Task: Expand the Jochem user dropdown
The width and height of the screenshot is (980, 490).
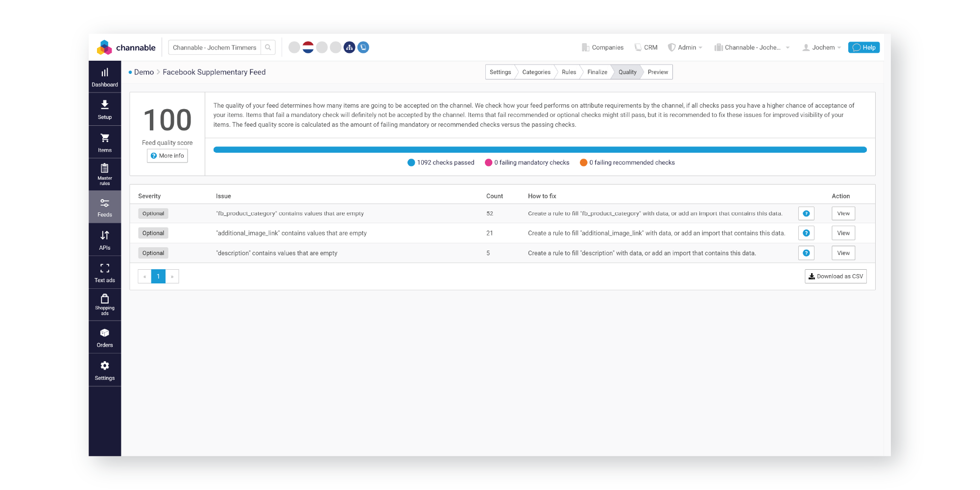Action: tap(821, 47)
